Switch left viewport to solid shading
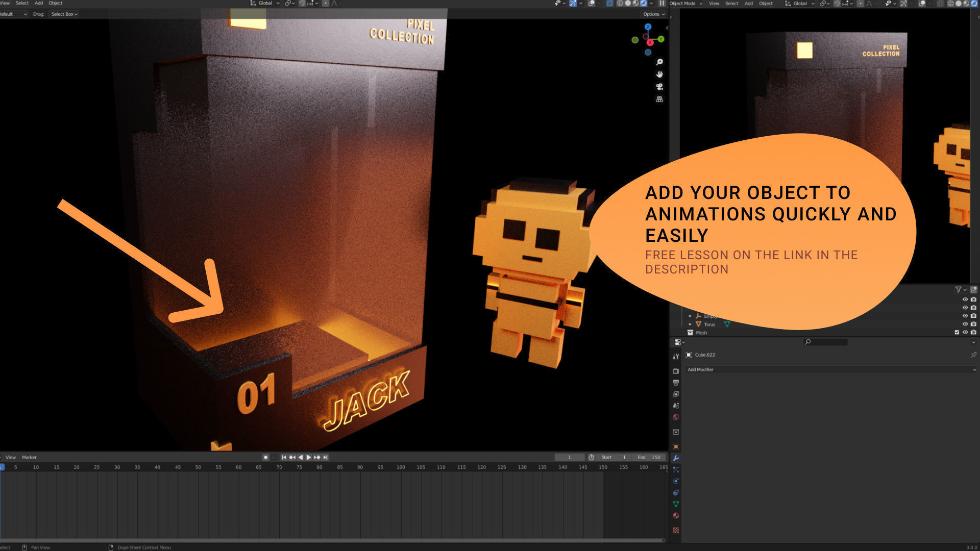The height and width of the screenshot is (551, 980). pyautogui.click(x=628, y=3)
